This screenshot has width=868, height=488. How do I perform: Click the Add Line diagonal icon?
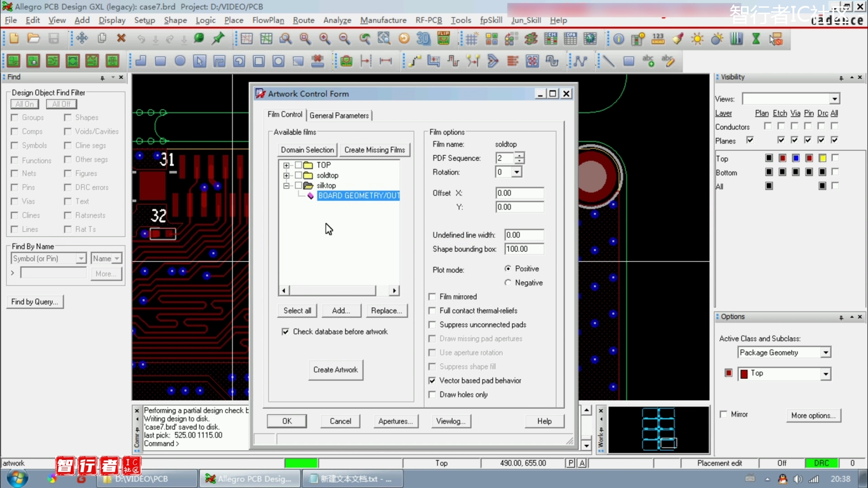point(609,61)
